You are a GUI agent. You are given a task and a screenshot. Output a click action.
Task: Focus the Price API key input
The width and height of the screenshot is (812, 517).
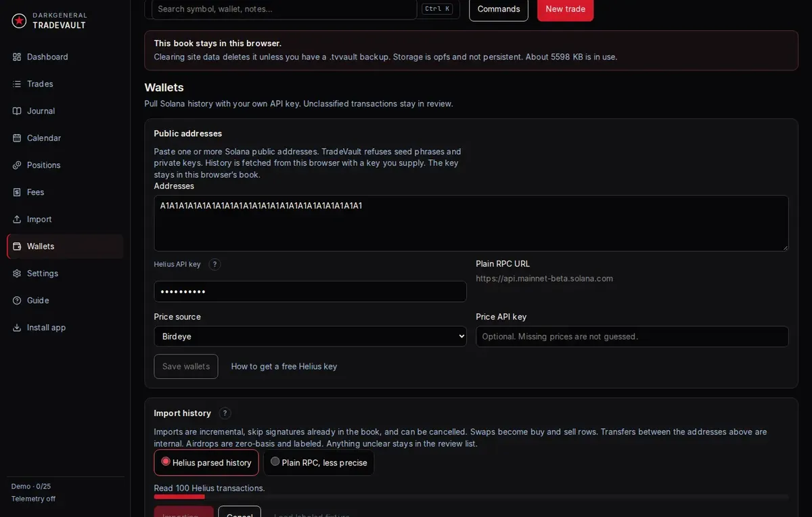pos(632,336)
